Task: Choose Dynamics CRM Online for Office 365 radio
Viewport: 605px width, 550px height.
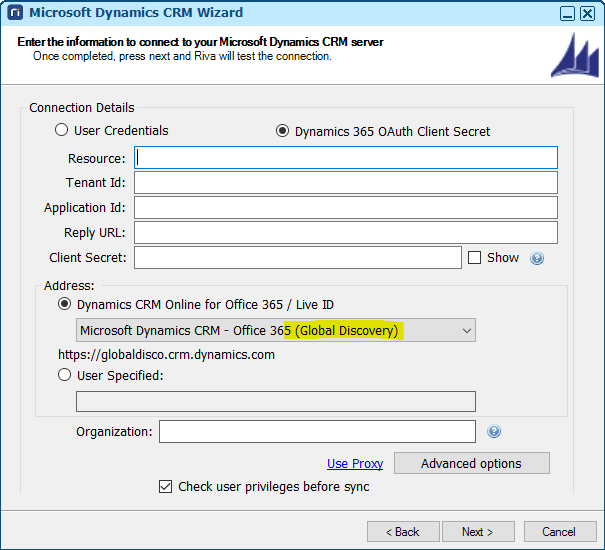Action: [65, 304]
